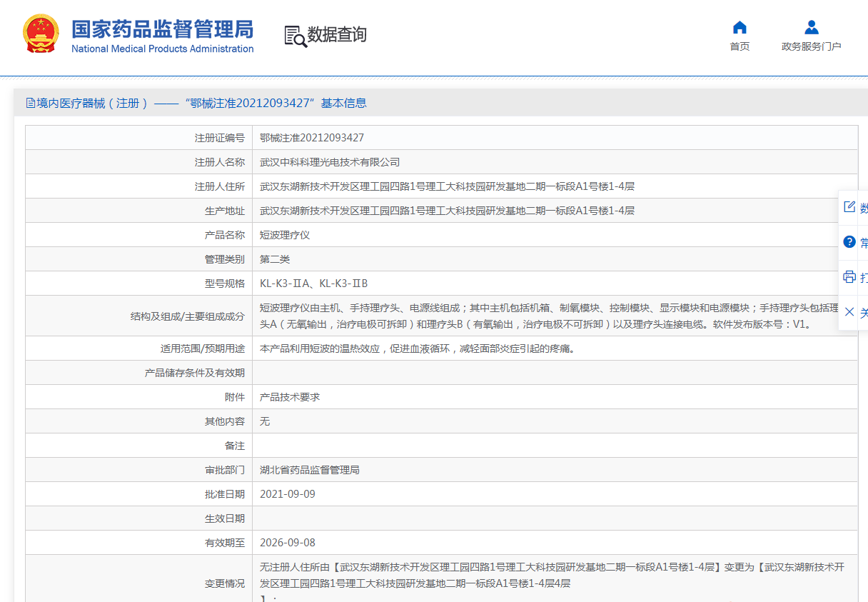Click the 变更情况 row label
868x602 pixels.
[x=225, y=583]
